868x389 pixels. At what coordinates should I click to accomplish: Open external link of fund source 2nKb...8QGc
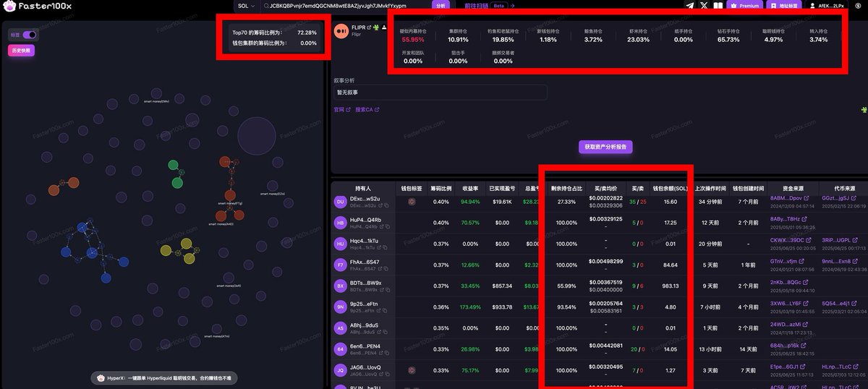pyautogui.click(x=805, y=282)
